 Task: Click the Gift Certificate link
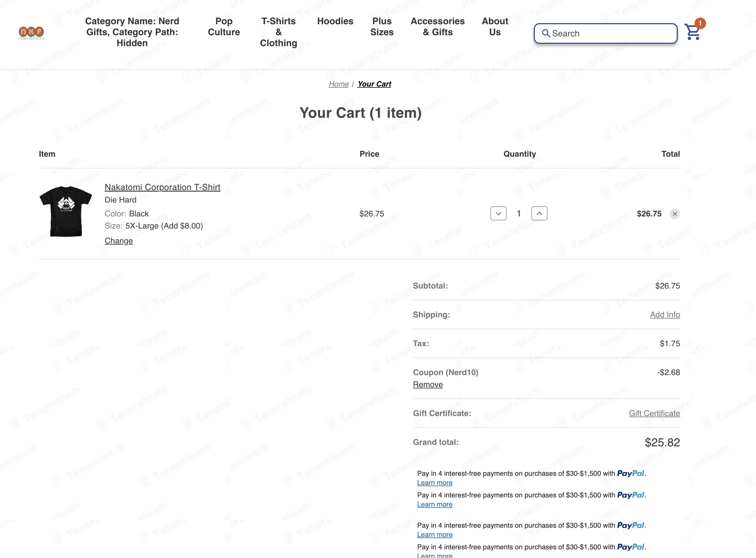tap(654, 413)
